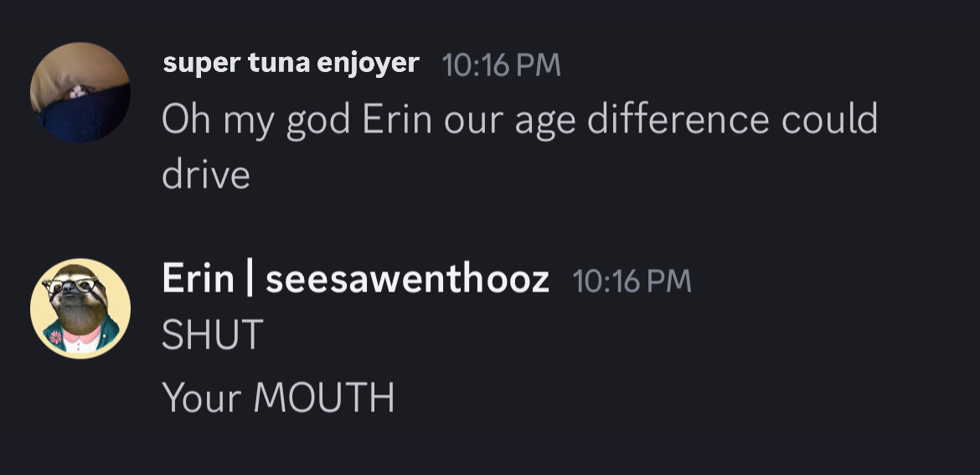Click the word "enjoyer" in the first username
The image size is (980, 475).
369,64
